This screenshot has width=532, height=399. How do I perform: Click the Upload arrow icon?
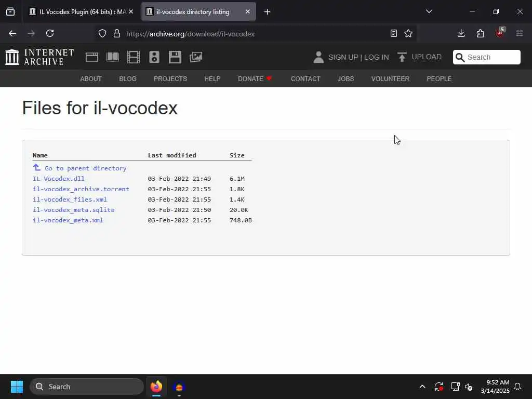pyautogui.click(x=402, y=57)
